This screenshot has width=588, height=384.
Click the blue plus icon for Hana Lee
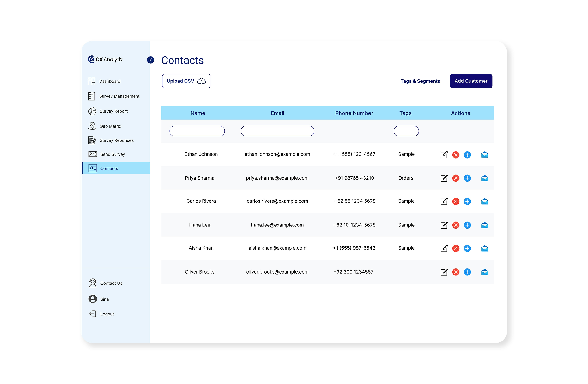467,225
